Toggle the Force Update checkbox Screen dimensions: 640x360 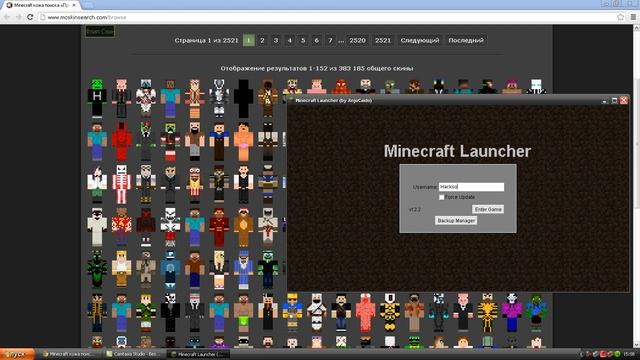click(441, 197)
